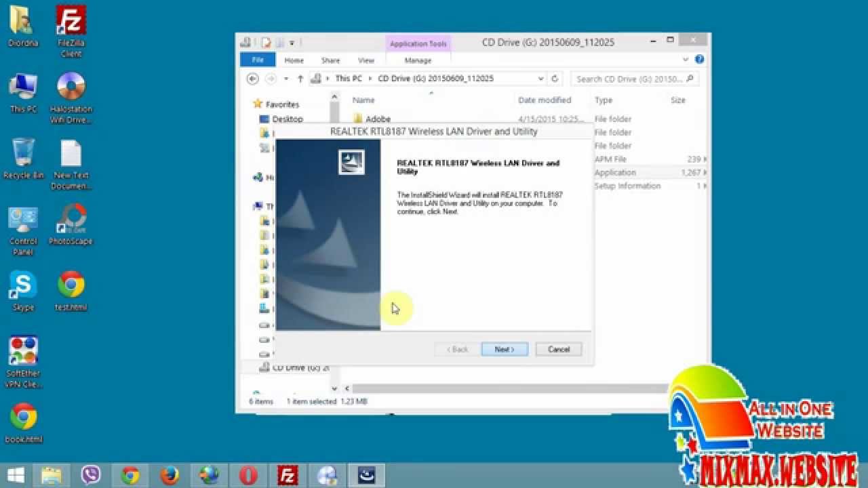Switch to the Share ribbon tab
The image size is (868, 488).
point(331,60)
